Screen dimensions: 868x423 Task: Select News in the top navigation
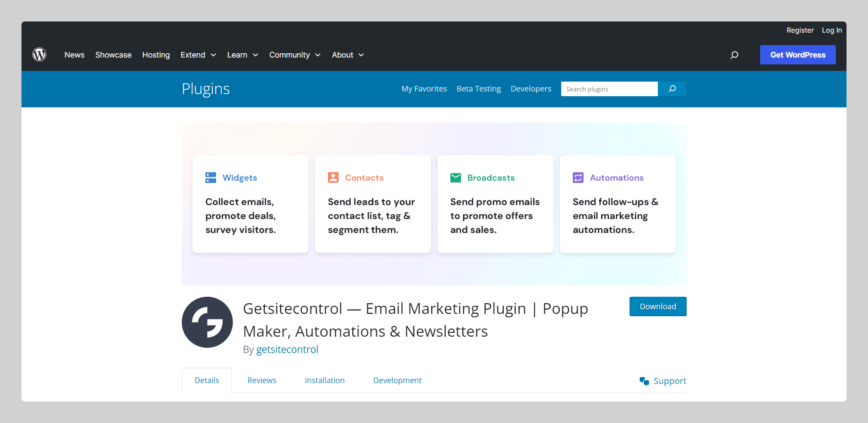(74, 55)
